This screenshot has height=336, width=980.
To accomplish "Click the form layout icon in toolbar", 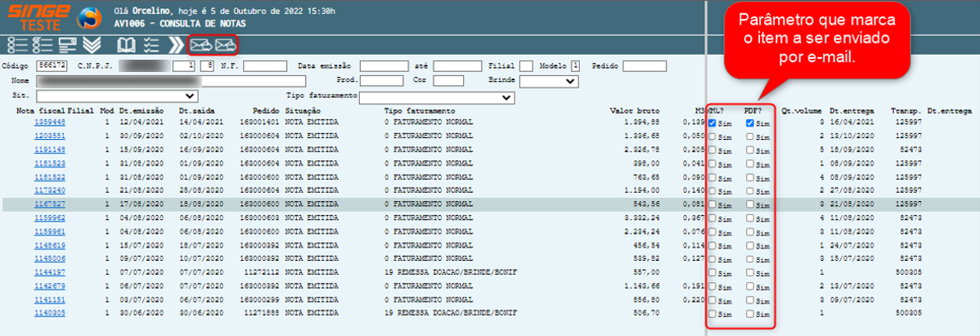I will coord(67,45).
